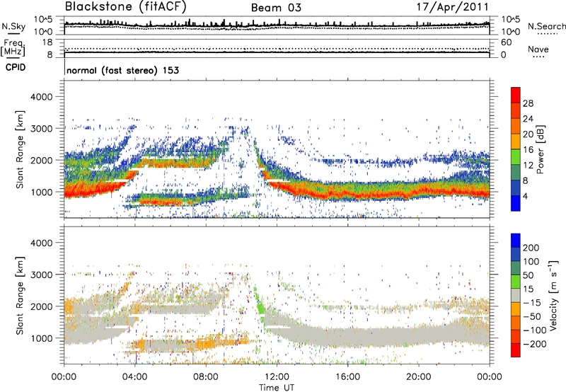Image resolution: width=566 pixels, height=392 pixels.
Task: Select the "Beam 03" heading
Action: coord(276,8)
